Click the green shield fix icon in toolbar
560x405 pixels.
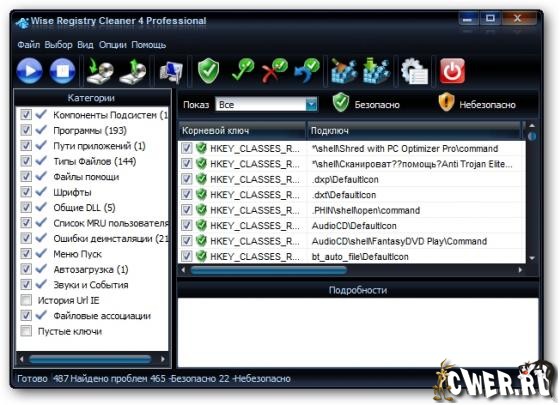[208, 71]
